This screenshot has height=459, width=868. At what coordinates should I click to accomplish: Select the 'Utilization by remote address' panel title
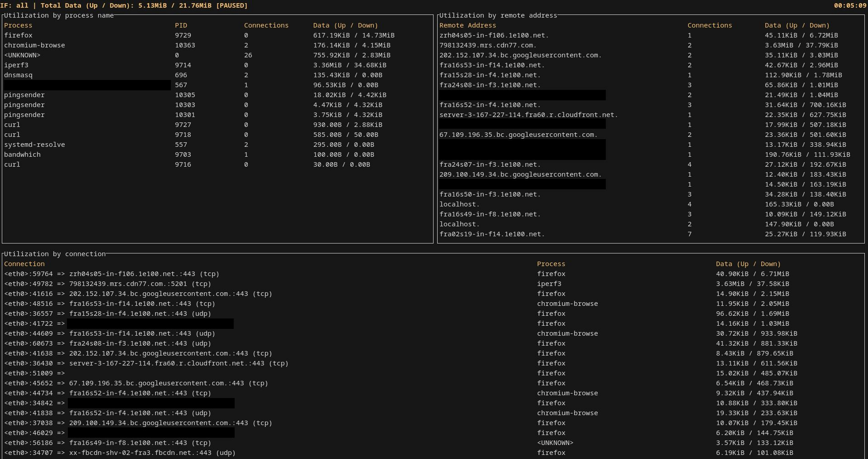point(498,15)
